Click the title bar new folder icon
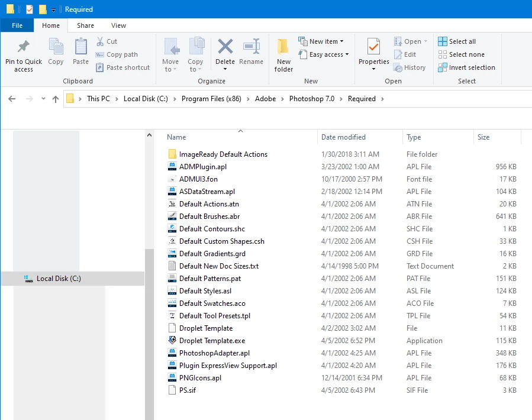The height and width of the screenshot is (420, 532). coord(43,9)
